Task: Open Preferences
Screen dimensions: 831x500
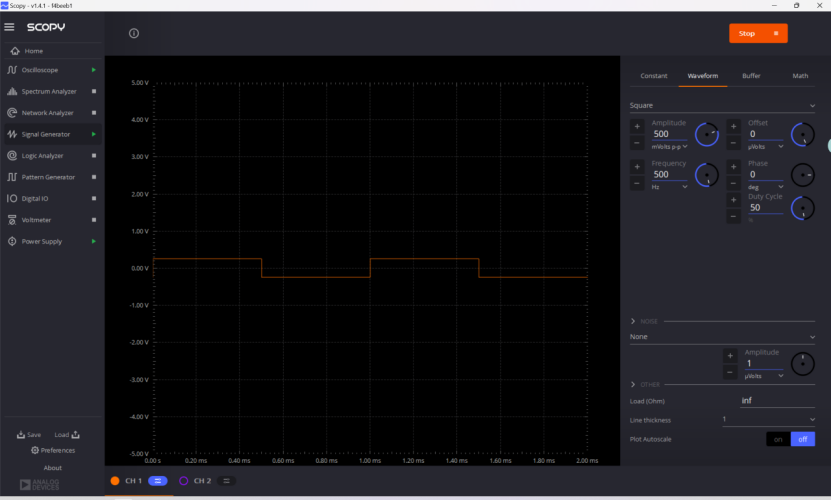Action: pos(52,450)
